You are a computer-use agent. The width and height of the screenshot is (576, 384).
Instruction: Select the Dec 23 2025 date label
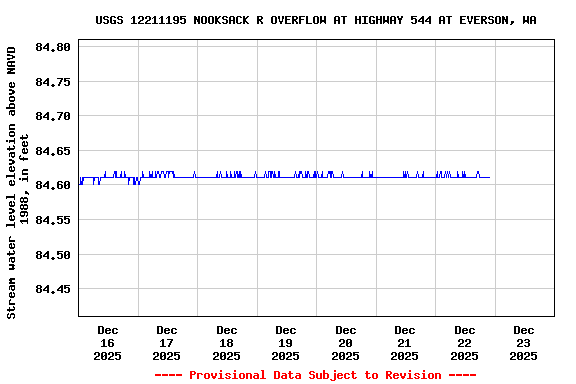click(x=523, y=343)
